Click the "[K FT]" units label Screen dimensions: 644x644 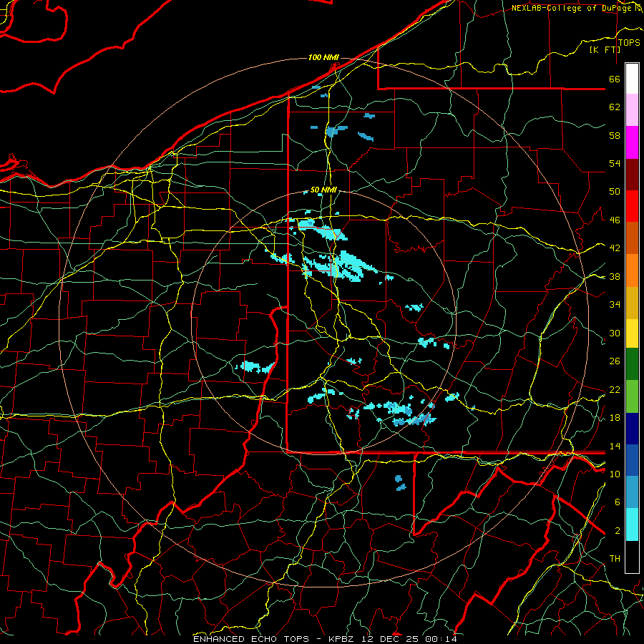pos(605,49)
